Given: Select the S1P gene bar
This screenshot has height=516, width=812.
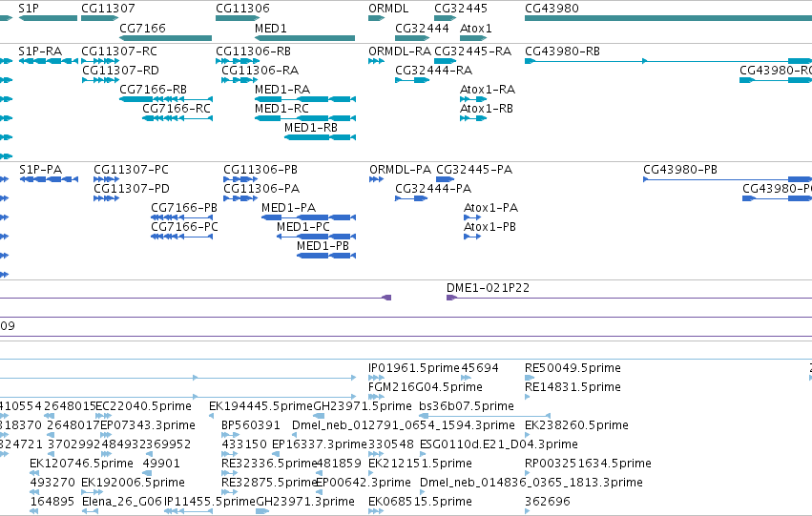Looking at the screenshot, I should point(48,19).
